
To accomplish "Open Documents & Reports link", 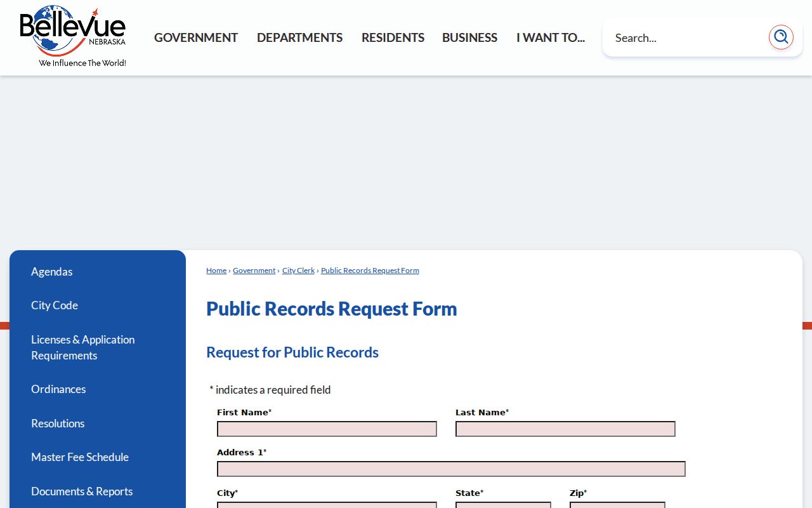I will tap(82, 491).
